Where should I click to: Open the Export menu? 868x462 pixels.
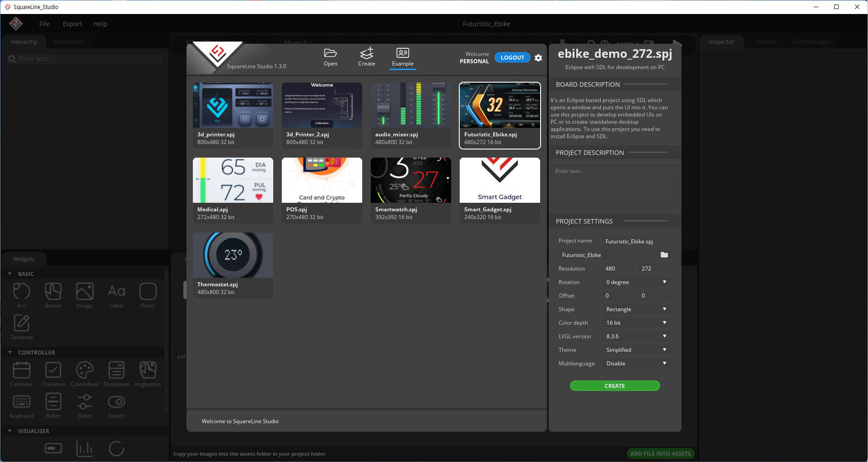(72, 24)
